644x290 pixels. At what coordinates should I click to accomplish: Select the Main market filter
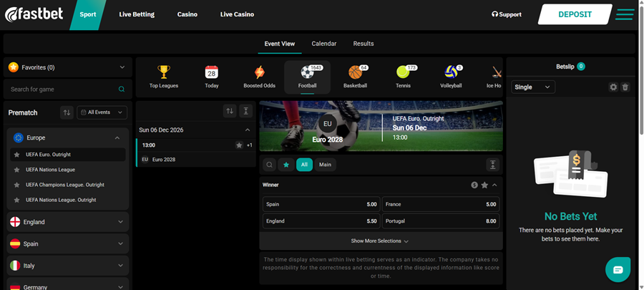click(x=326, y=165)
